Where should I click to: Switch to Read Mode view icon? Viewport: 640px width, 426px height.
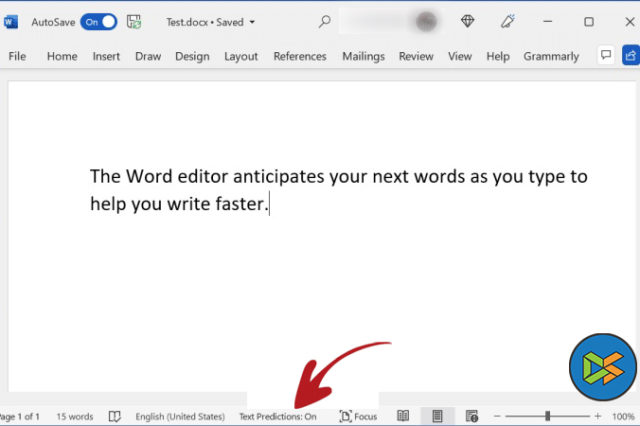pyautogui.click(x=403, y=416)
